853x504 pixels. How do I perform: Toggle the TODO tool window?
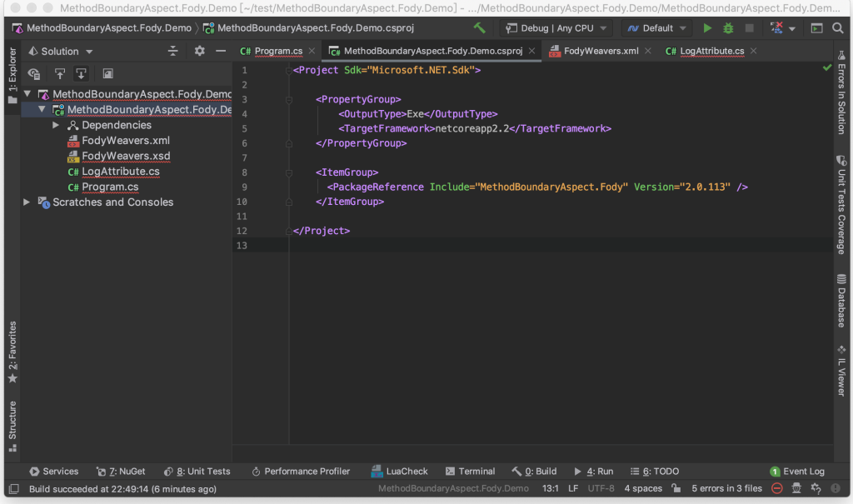[655, 472]
